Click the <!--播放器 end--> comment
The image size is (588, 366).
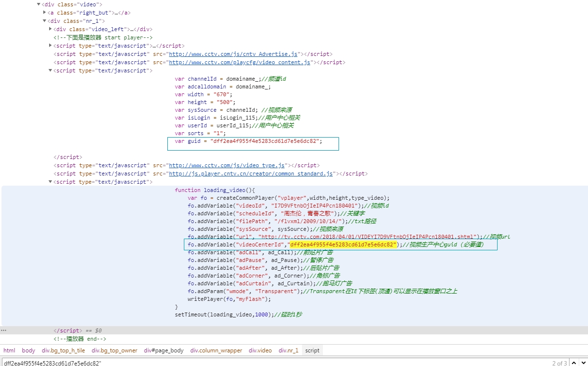79,339
